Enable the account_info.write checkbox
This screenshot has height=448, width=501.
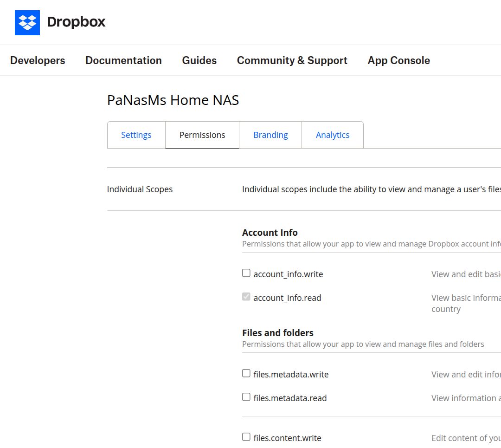[246, 273]
